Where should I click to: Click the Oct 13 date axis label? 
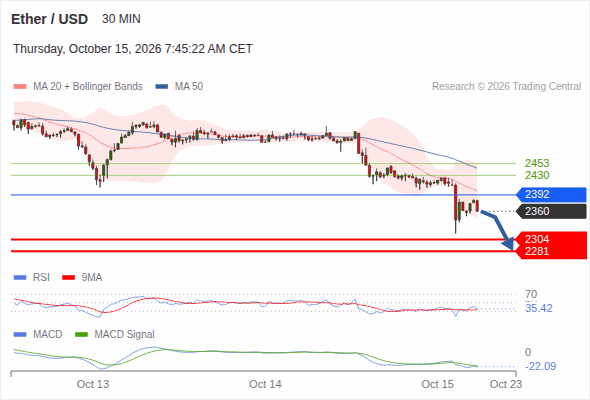pyautogui.click(x=93, y=385)
